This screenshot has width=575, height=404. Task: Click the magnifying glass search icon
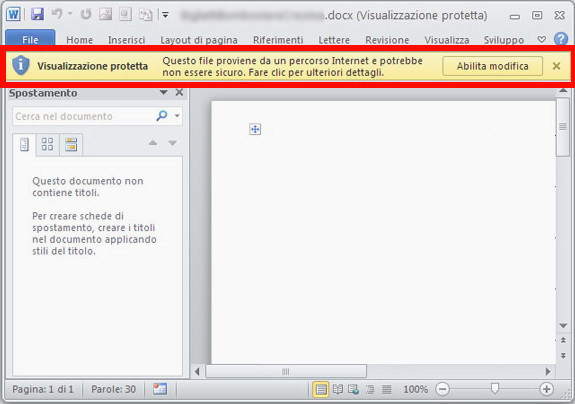pyautogui.click(x=161, y=116)
